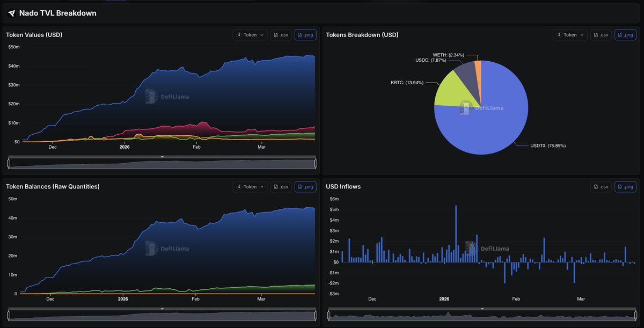Grab left handle of USD Inflows range slider
Image resolution: width=644 pixels, height=328 pixels.
328,315
